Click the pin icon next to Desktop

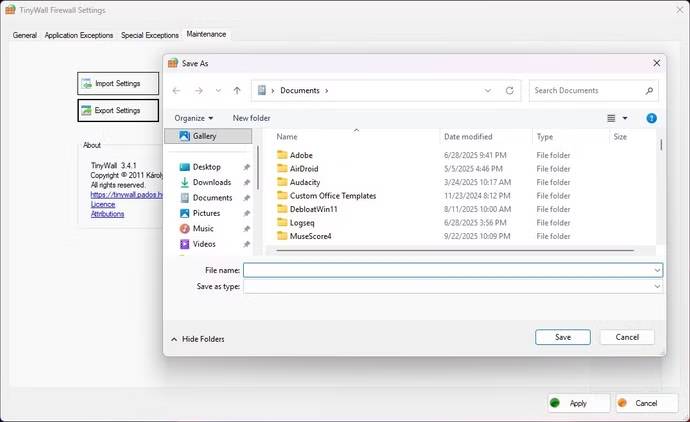point(246,167)
